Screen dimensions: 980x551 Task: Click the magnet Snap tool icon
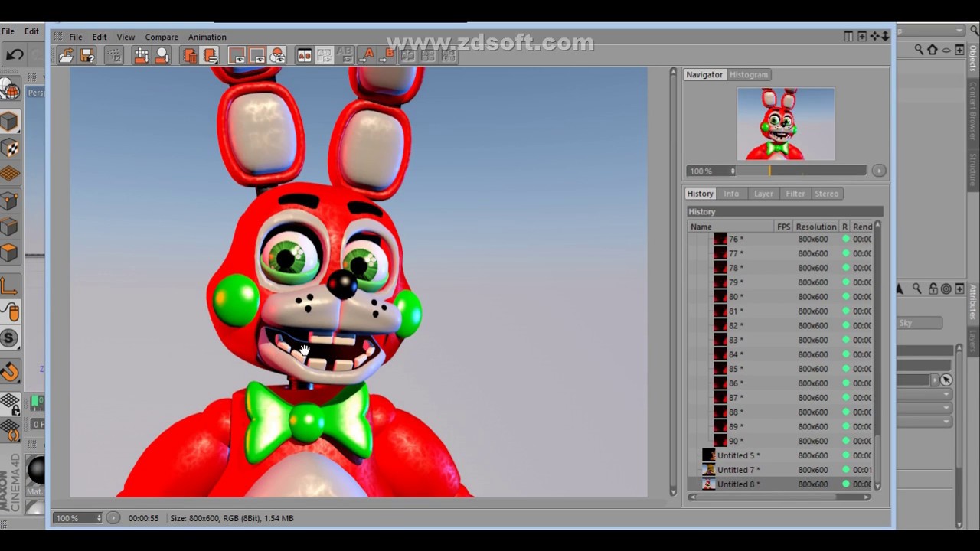click(x=9, y=372)
